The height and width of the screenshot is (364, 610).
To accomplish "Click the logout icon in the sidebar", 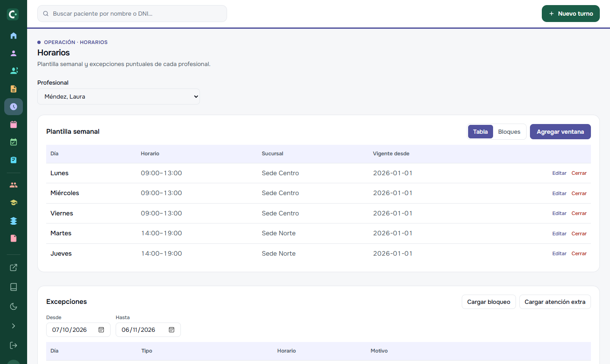I will 14,345.
